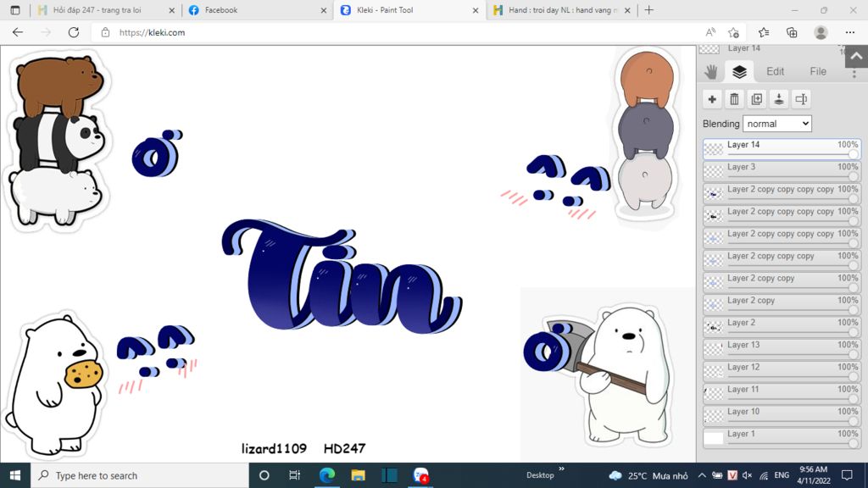Viewport: 868px width, 488px height.
Task: Select the 'Layer 2 copy copy copy' row
Action: pyautogui.click(x=782, y=260)
